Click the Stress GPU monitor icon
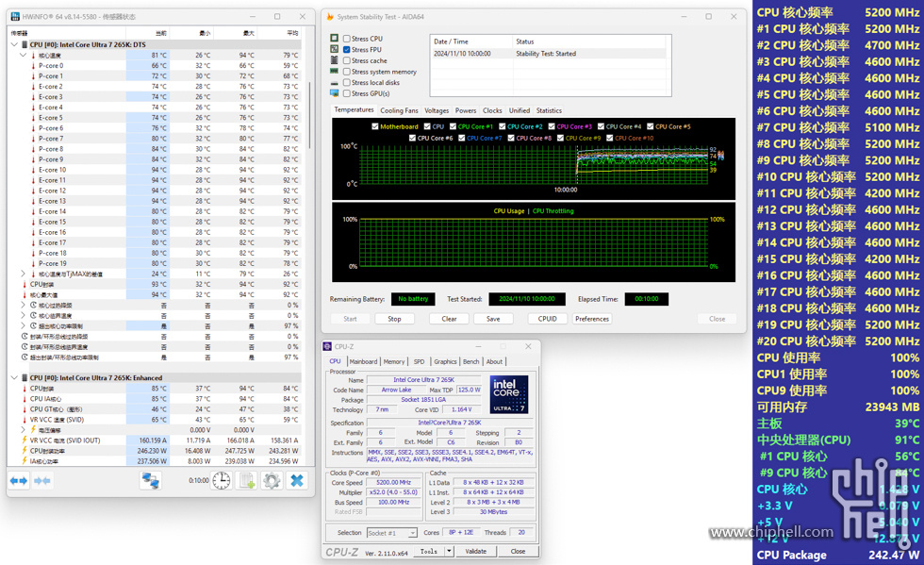The height and width of the screenshot is (565, 924). [335, 93]
